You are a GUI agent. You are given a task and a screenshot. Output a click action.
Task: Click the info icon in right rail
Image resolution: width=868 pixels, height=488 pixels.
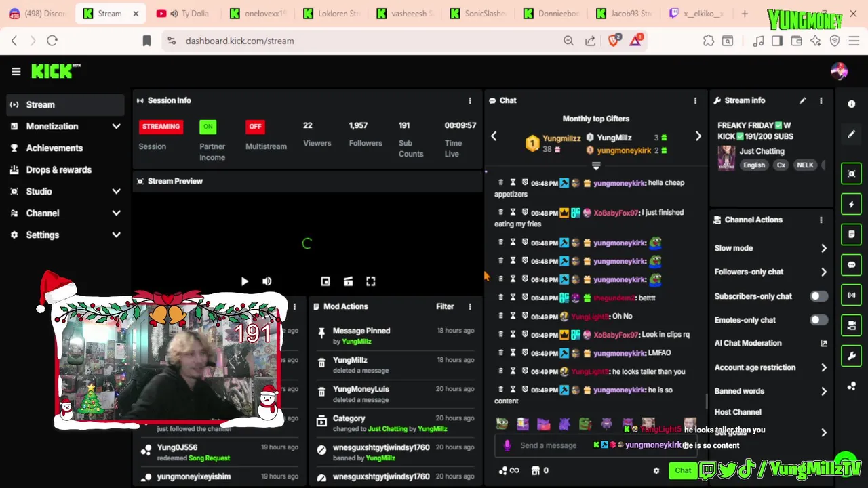852,104
